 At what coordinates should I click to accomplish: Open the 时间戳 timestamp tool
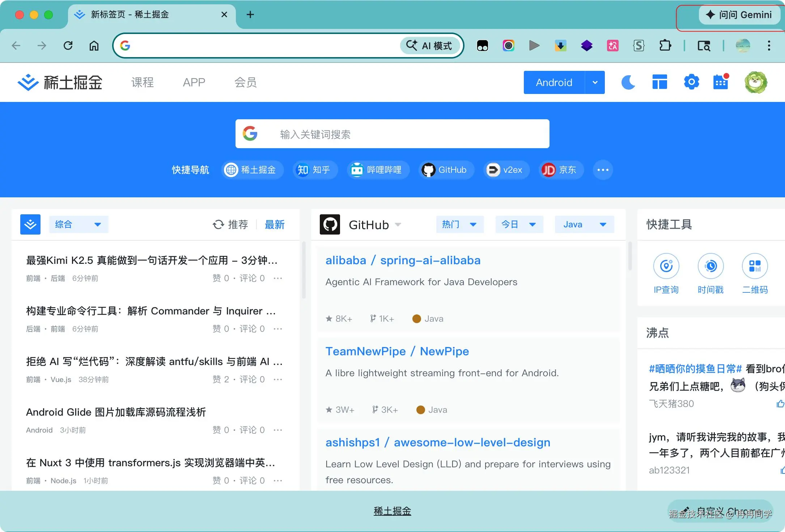click(x=710, y=266)
